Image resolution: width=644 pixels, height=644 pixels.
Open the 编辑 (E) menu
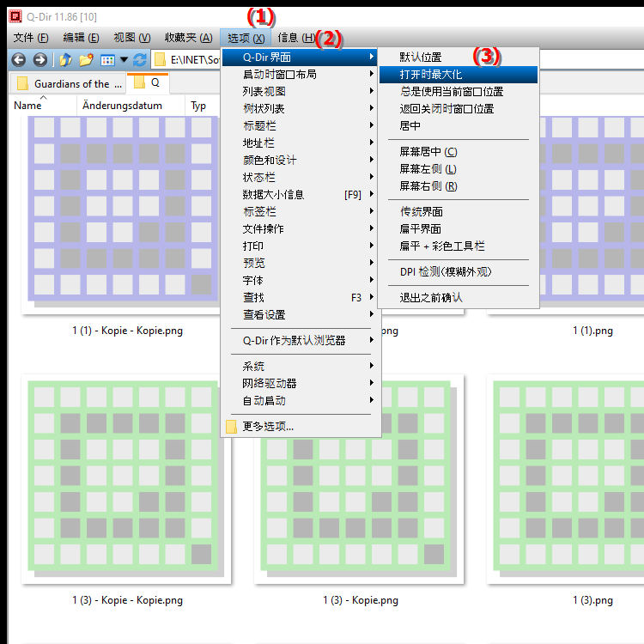coord(81,38)
